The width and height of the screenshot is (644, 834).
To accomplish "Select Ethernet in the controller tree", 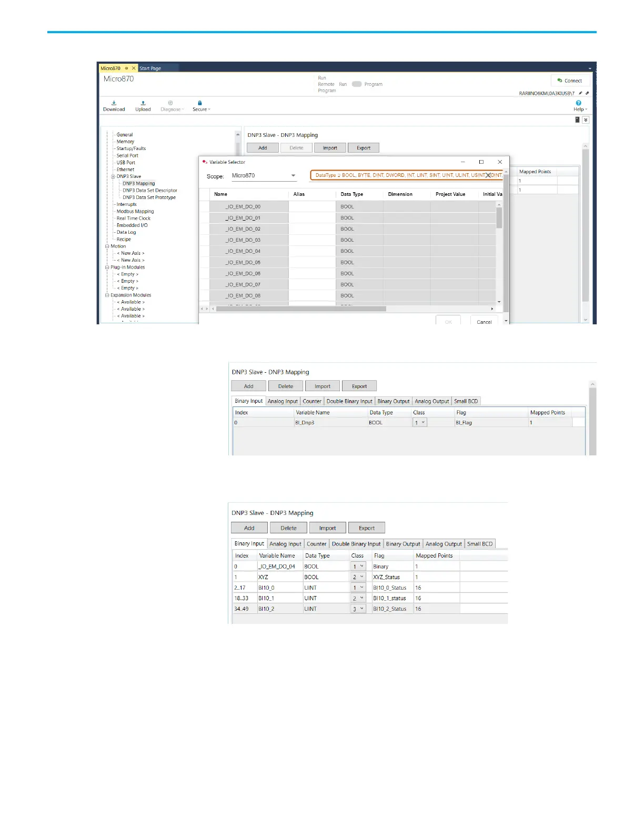I will pyautogui.click(x=125, y=170).
